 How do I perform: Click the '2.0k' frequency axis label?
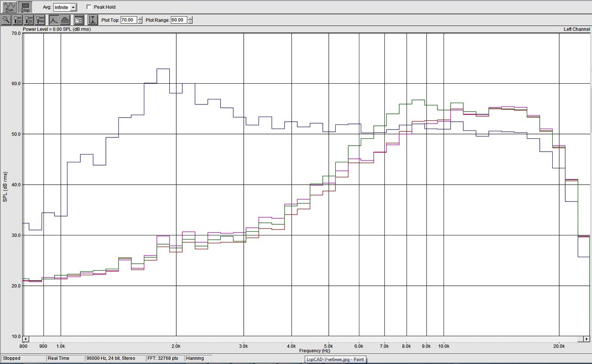176,345
